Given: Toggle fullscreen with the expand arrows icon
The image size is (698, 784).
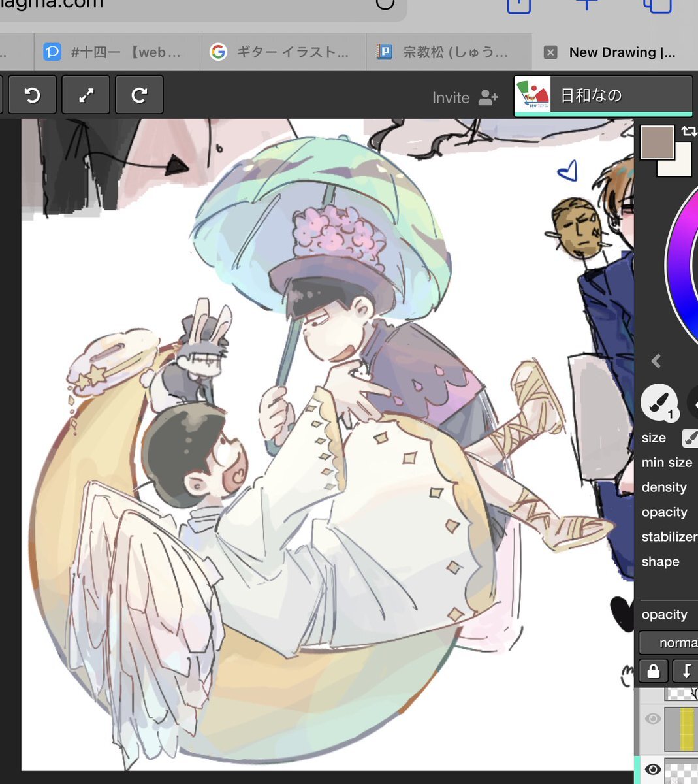Looking at the screenshot, I should 86,95.
